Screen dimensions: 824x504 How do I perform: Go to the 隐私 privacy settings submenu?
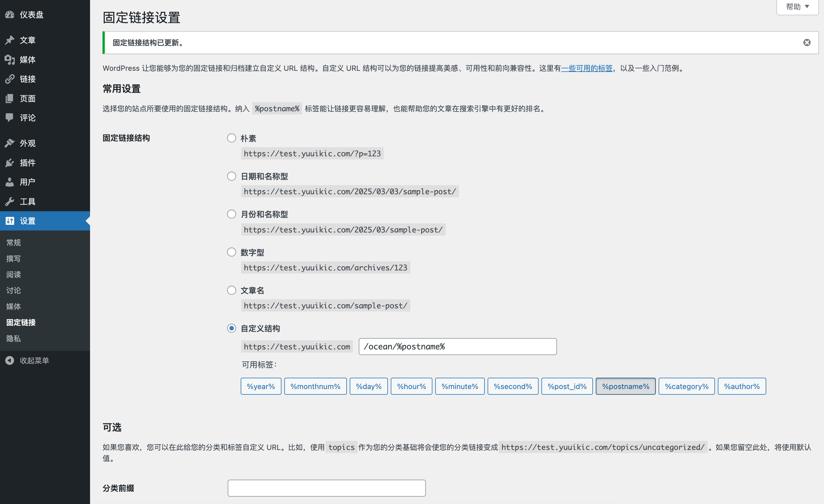tap(14, 338)
